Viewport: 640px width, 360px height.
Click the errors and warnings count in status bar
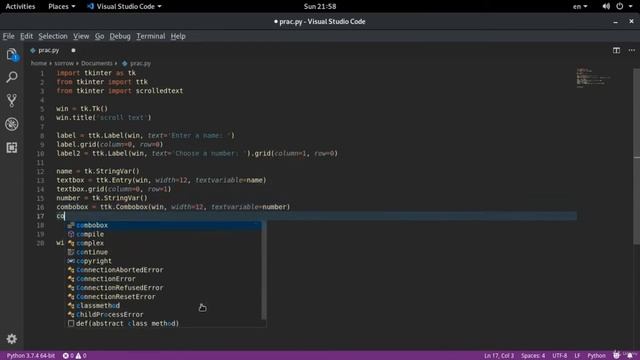pos(74,356)
